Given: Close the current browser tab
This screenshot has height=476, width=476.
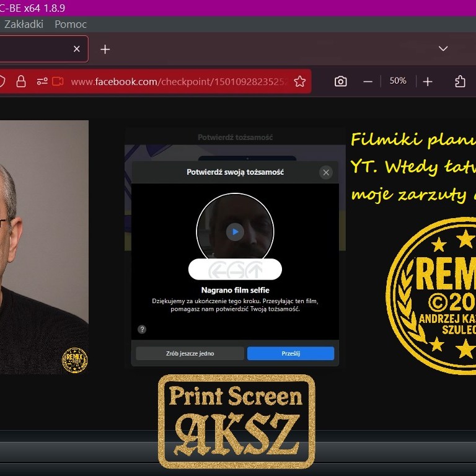Looking at the screenshot, I should pos(77,49).
